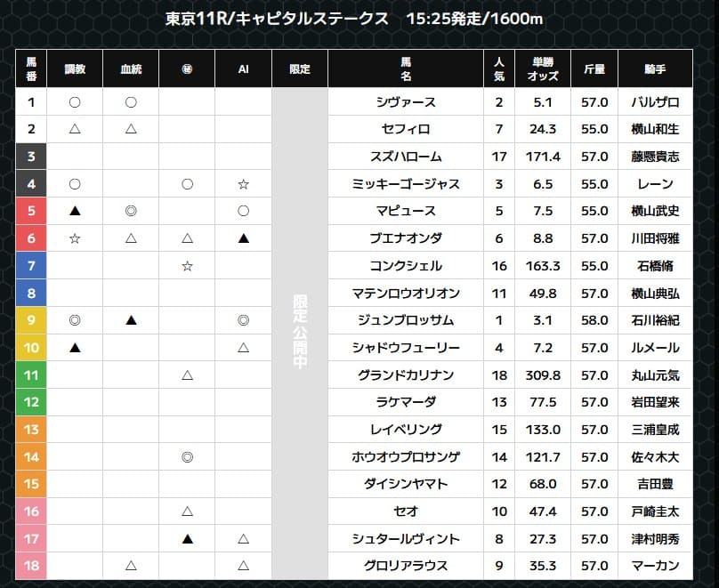Click the double circle in the 調教 column
The height and width of the screenshot is (588, 719).
[75, 320]
